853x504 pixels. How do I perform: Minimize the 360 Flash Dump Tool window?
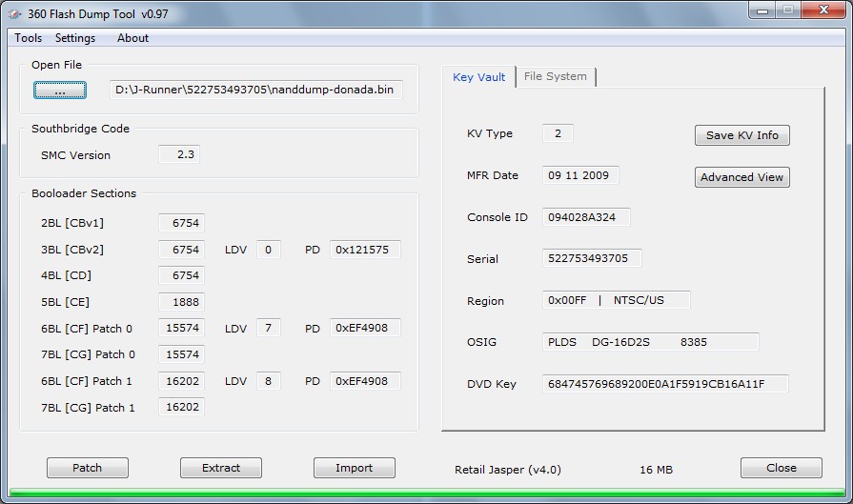(762, 10)
